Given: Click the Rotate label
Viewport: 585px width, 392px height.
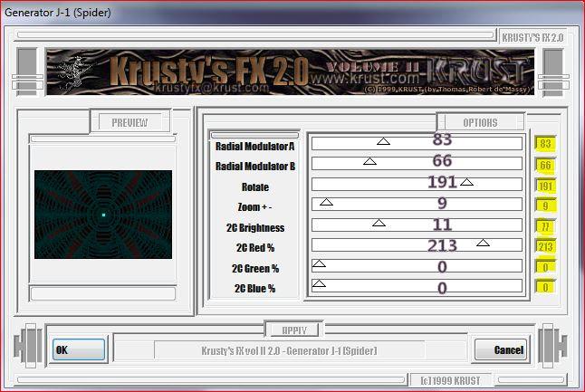Looking at the screenshot, I should 255,186.
